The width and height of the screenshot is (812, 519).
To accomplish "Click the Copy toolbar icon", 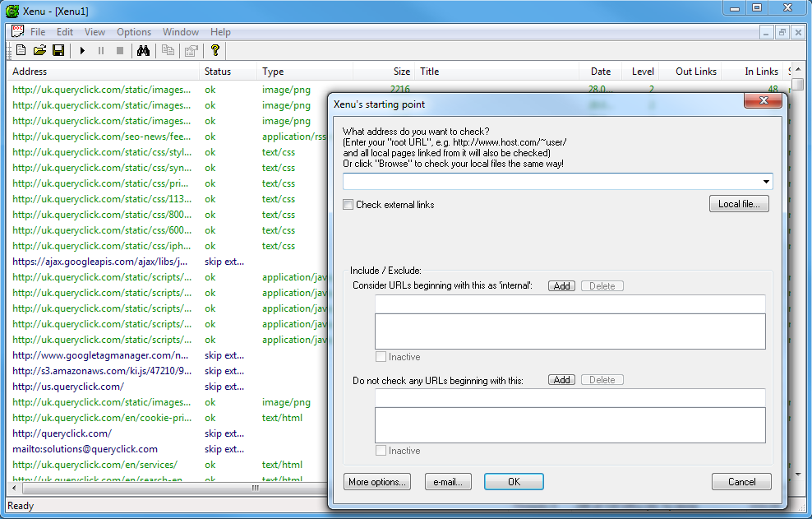I will 168,50.
